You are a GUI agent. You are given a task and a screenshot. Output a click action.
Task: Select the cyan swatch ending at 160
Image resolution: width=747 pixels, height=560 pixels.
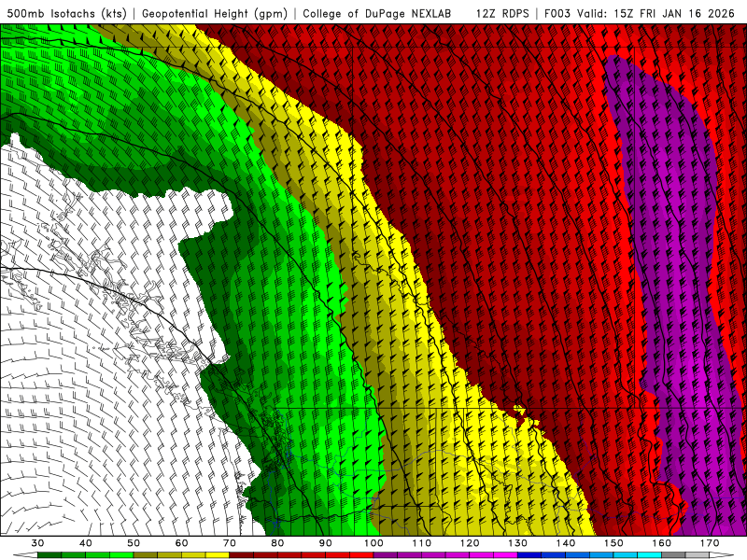coord(649,555)
